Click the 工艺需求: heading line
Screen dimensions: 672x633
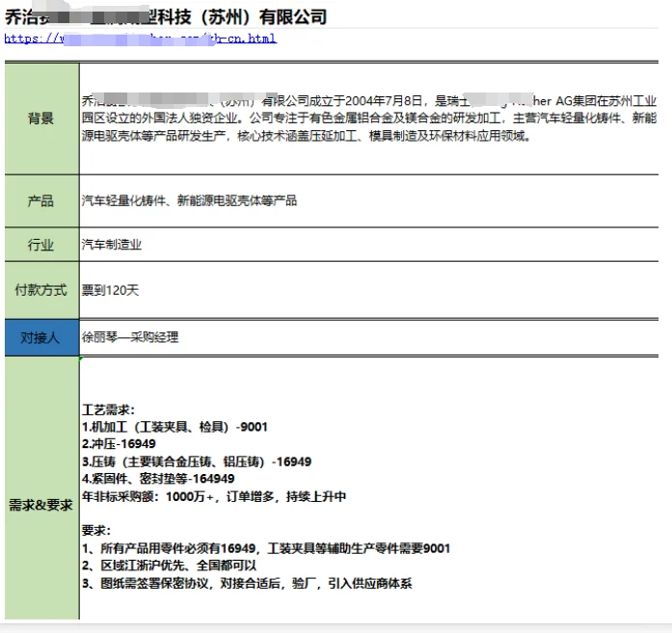pos(108,409)
